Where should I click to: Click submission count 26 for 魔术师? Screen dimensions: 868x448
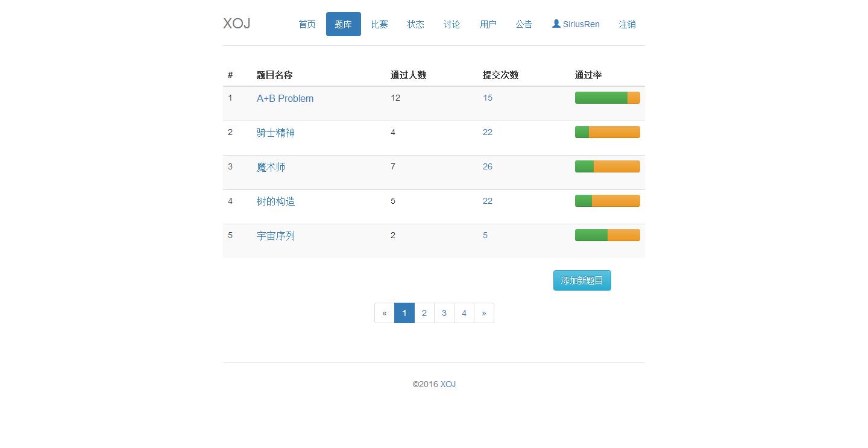(x=488, y=166)
